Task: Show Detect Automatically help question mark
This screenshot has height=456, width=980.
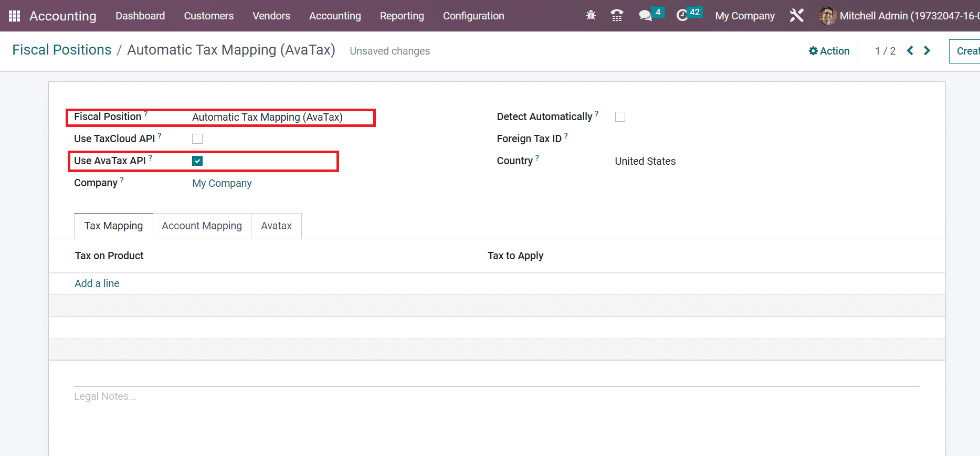Action: coord(597,113)
